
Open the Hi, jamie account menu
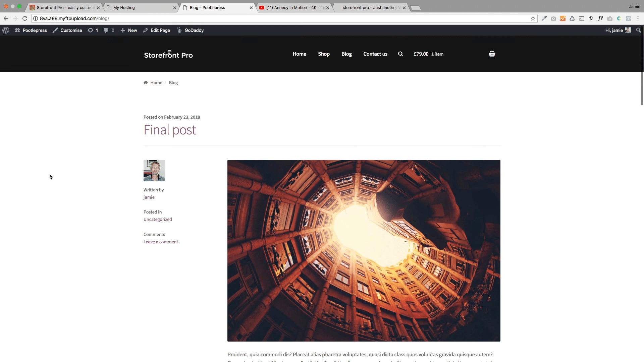point(618,30)
